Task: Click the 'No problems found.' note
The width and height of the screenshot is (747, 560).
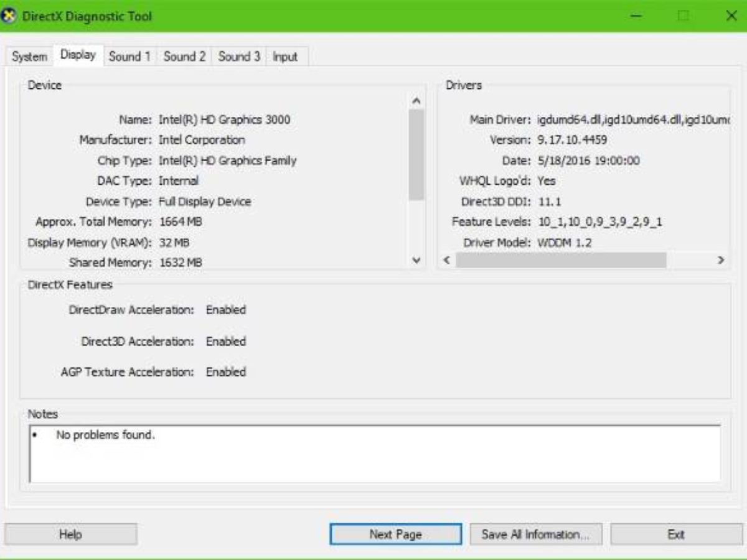Action: (105, 436)
